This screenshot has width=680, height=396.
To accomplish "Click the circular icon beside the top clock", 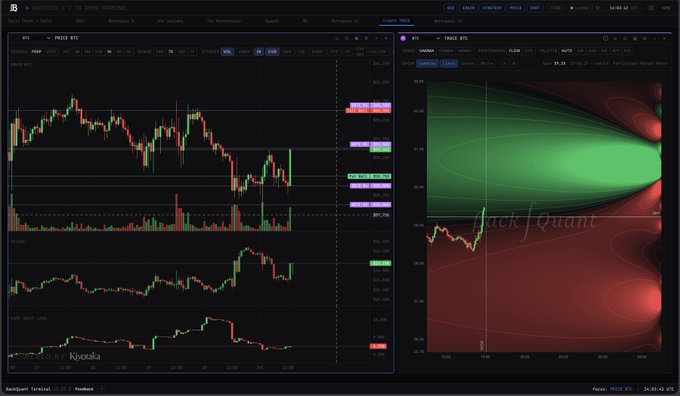I will click(651, 8).
